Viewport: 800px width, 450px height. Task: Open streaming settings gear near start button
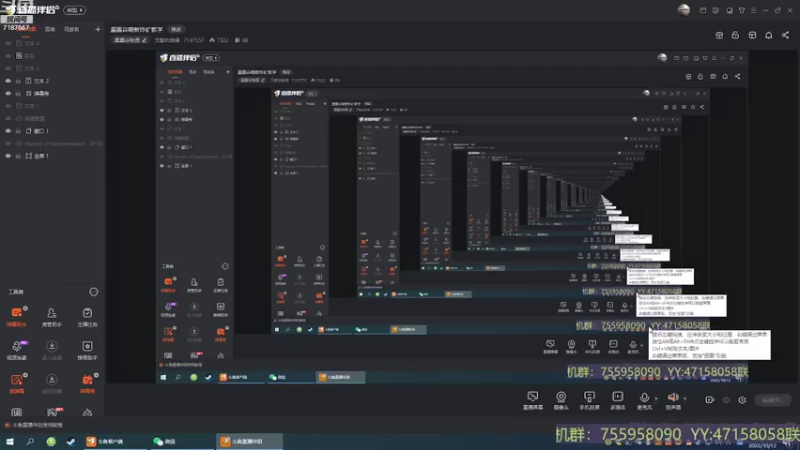[742, 400]
